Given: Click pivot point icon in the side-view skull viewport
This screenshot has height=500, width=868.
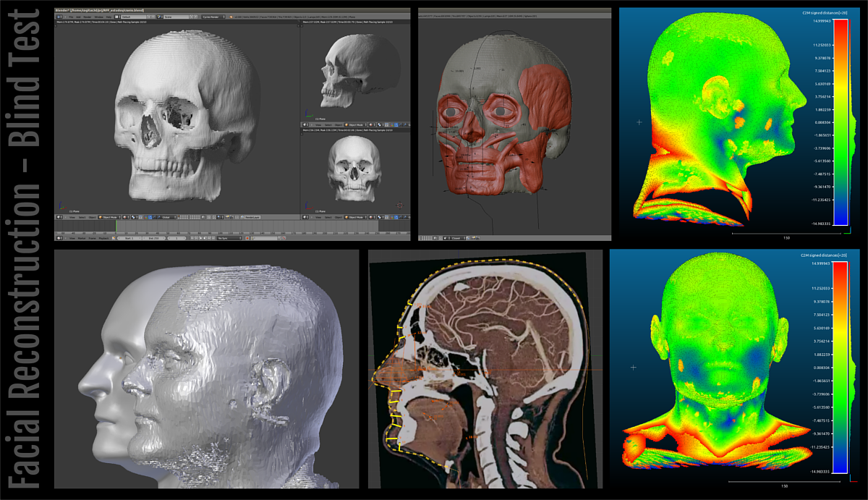Looking at the screenshot, I should (379, 124).
